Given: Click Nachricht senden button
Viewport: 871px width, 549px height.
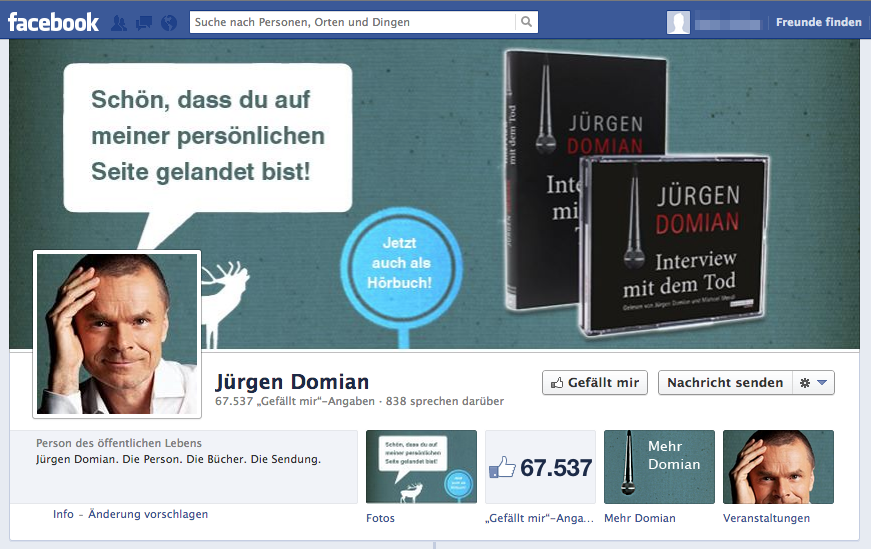Looking at the screenshot, I should click(x=725, y=383).
